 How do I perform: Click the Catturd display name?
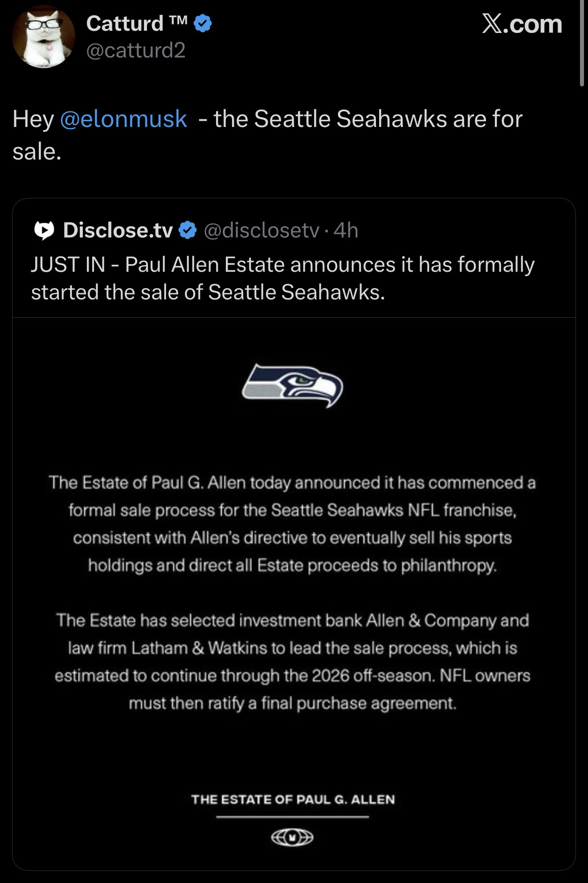click(125, 23)
